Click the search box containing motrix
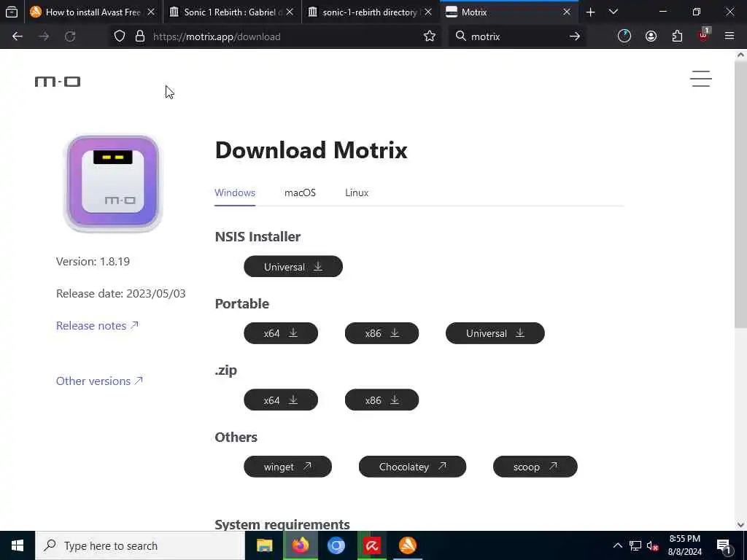Screen dimensions: 747x560 (x=517, y=36)
